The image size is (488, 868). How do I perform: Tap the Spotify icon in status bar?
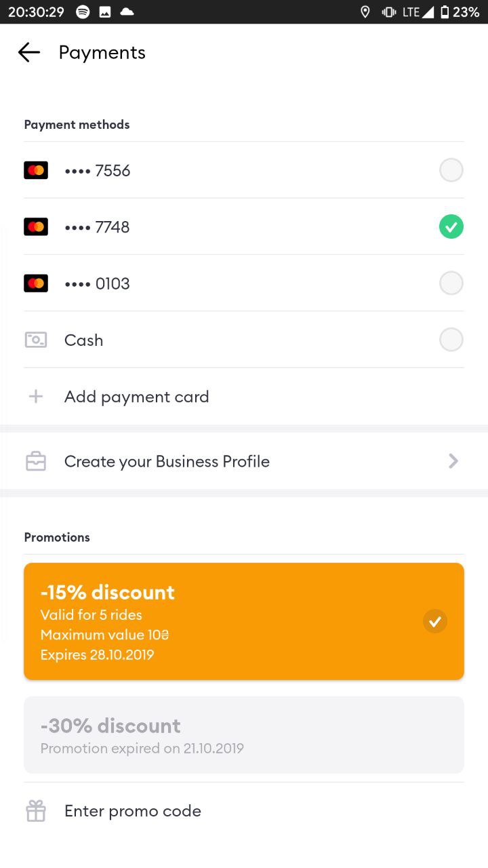click(x=83, y=12)
